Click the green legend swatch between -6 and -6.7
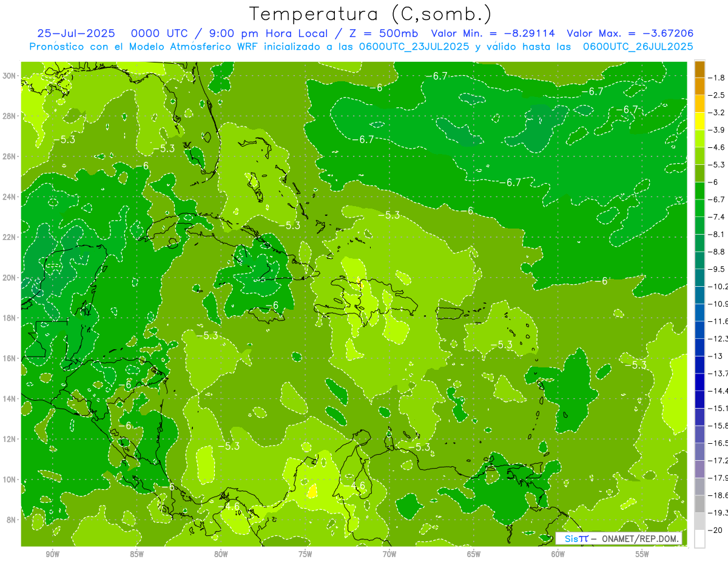Image resolution: width=728 pixels, height=562 pixels. click(x=699, y=191)
